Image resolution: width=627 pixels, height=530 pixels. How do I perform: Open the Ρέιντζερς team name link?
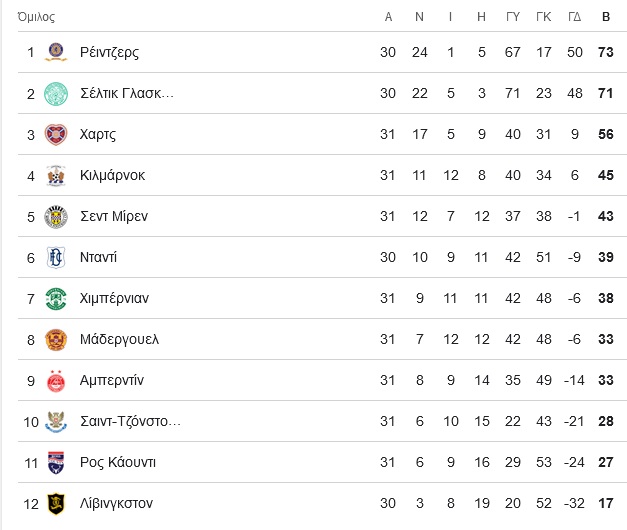[x=110, y=52]
